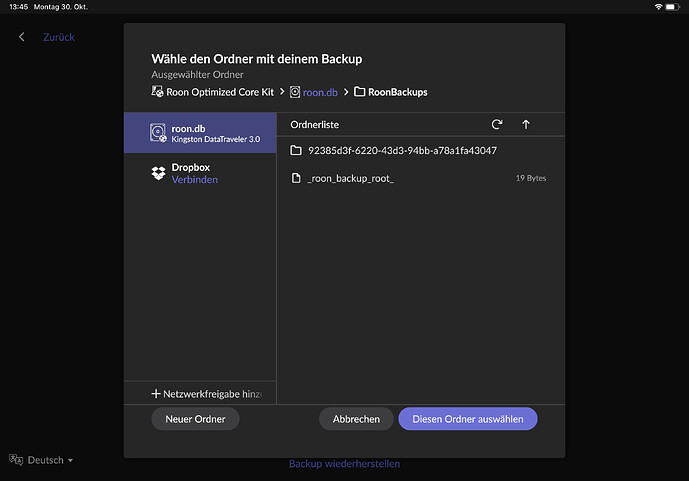689x481 pixels.
Task: Click the language translate icon
Action: [15, 460]
